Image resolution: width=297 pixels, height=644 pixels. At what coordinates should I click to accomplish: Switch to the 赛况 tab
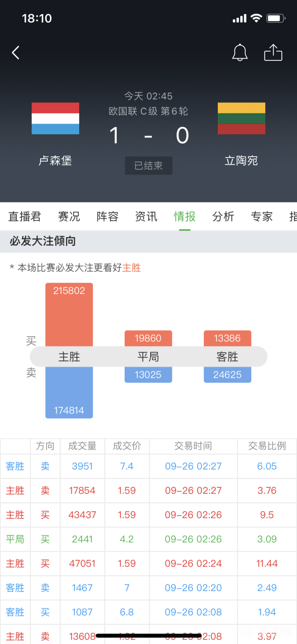click(69, 216)
